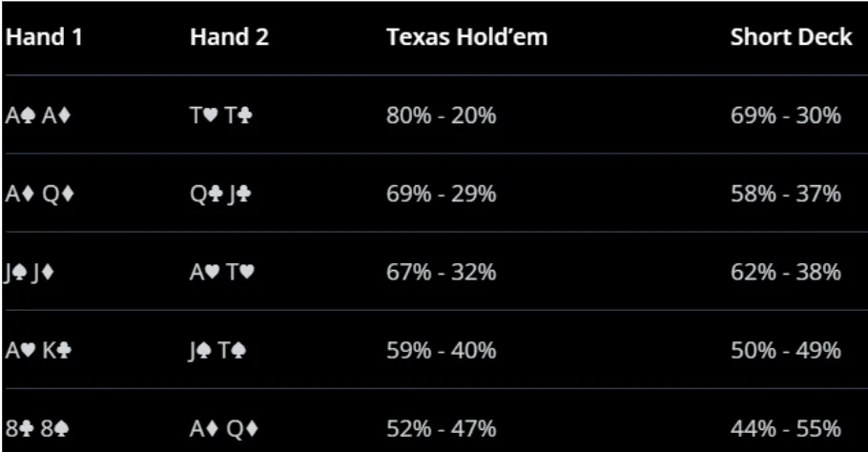Click the Hand 2 column header

(x=229, y=37)
